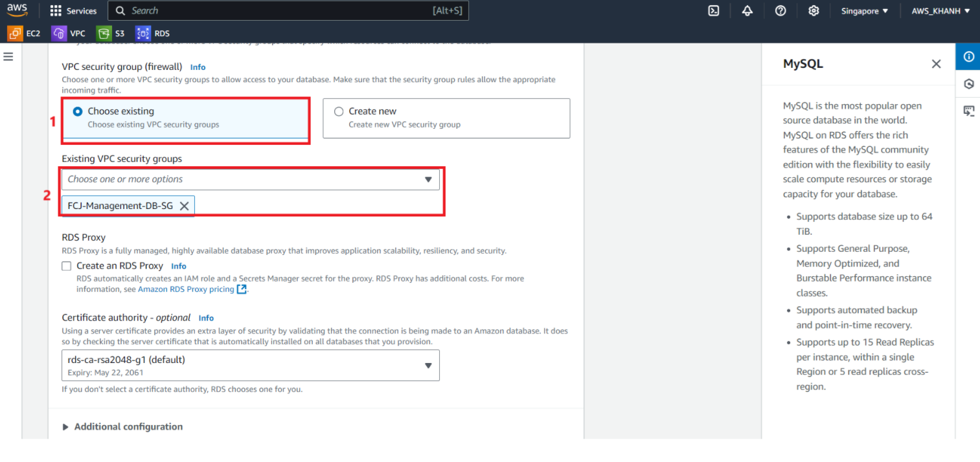
Task: Open the S3 service shortcut
Action: pyautogui.click(x=111, y=33)
